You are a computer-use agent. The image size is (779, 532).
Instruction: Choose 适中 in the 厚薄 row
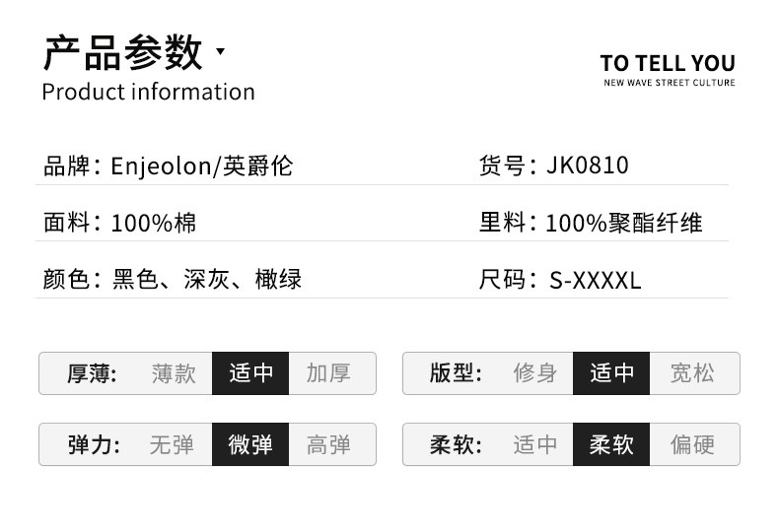click(x=251, y=373)
